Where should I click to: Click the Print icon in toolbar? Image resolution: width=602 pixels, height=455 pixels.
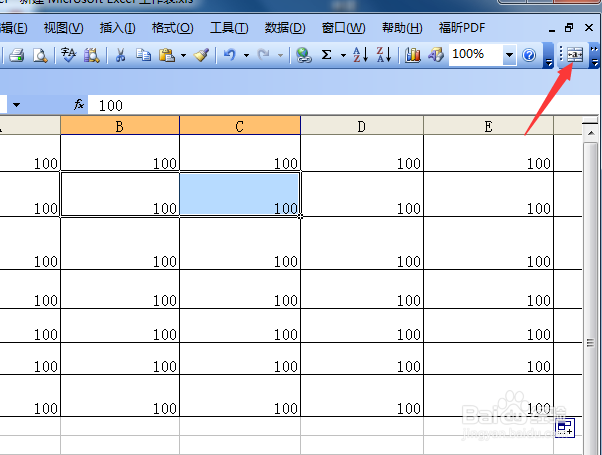click(17, 55)
